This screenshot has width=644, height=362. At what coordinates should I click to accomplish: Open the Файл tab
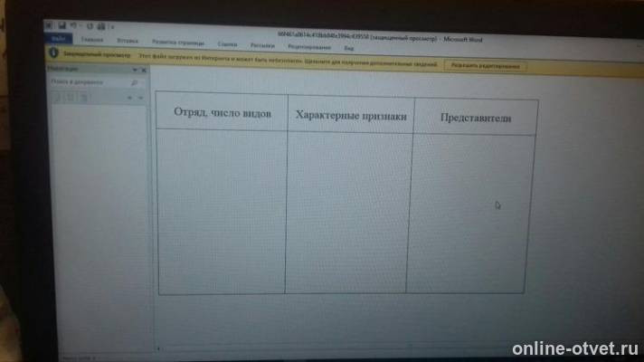tap(58, 39)
